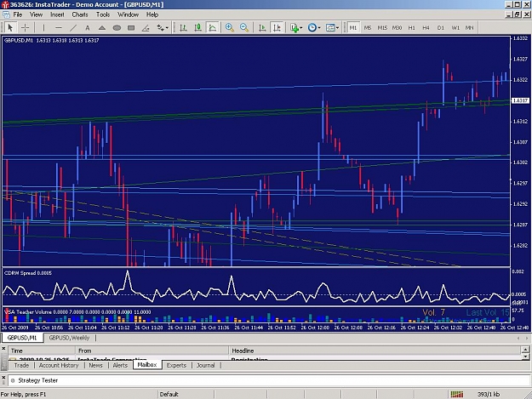Sort mailbox by From column header
The image size is (532, 399).
coord(152,351)
